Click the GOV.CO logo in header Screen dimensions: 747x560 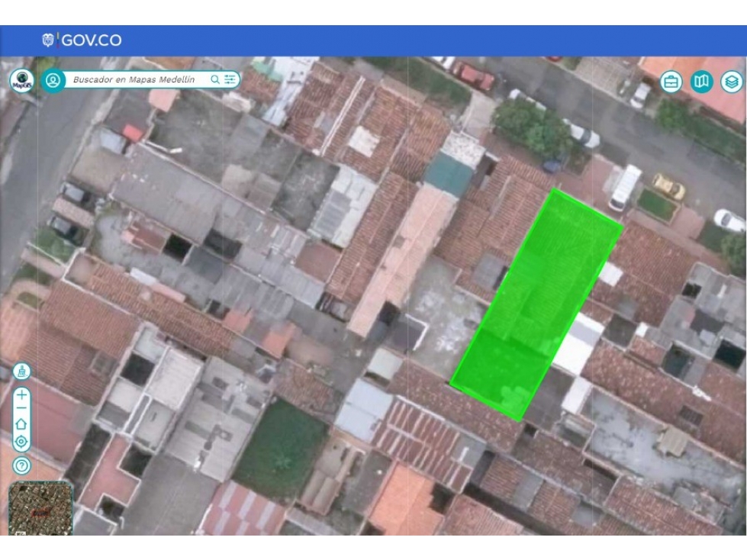click(82, 40)
